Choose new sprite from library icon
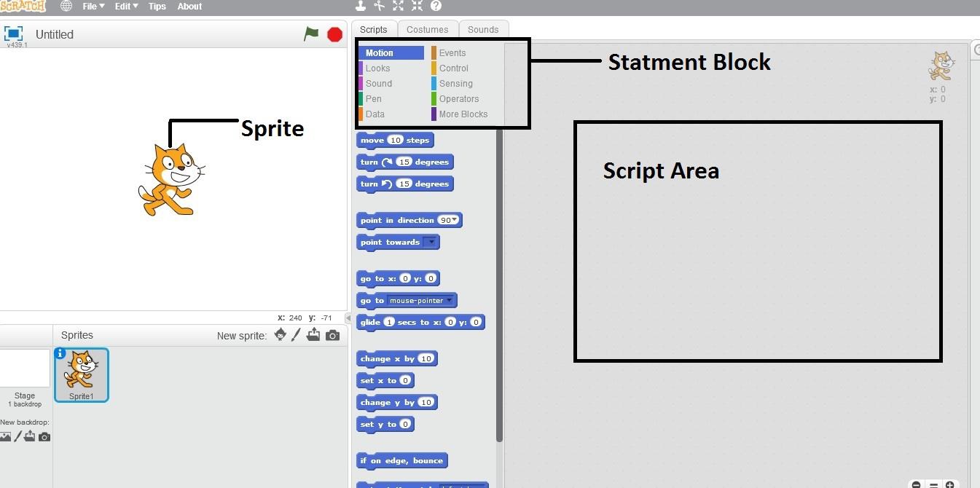The height and width of the screenshot is (488, 980). [x=281, y=334]
